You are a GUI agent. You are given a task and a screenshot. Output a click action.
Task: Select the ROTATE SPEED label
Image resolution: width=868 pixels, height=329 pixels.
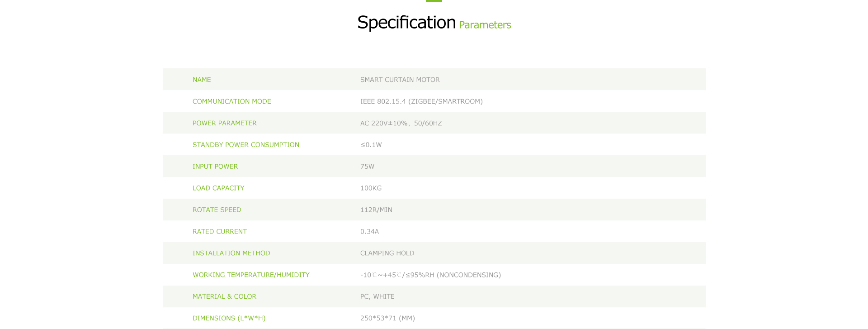(217, 210)
